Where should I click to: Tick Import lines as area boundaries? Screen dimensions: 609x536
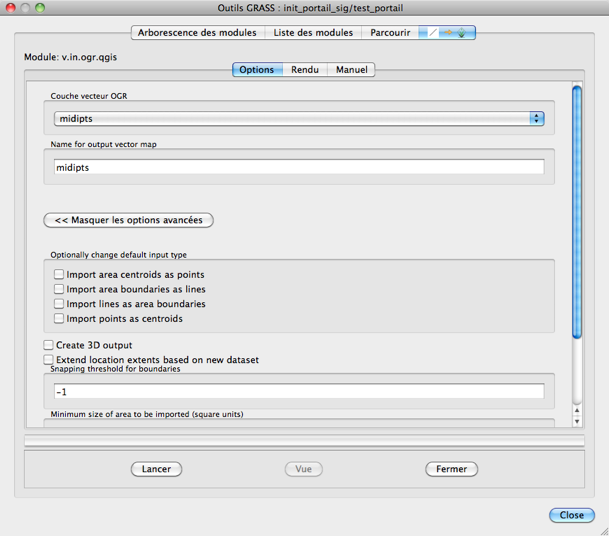coord(59,304)
